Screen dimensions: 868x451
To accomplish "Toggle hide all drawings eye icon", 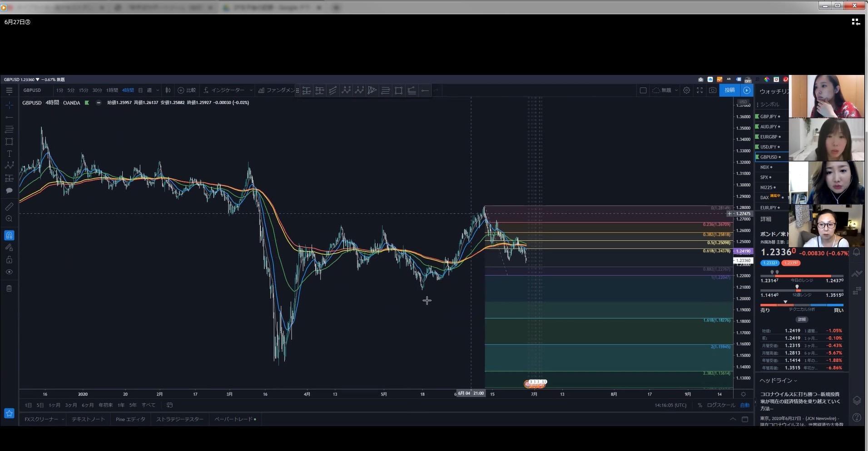I will tap(9, 272).
